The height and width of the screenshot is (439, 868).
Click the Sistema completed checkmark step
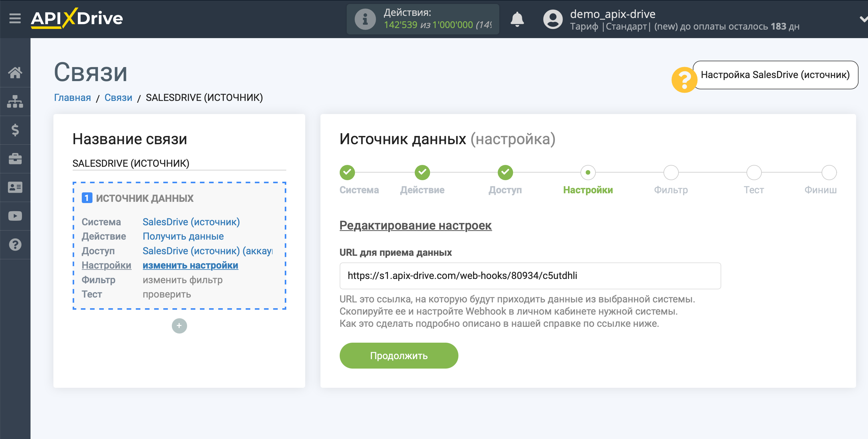click(x=347, y=173)
